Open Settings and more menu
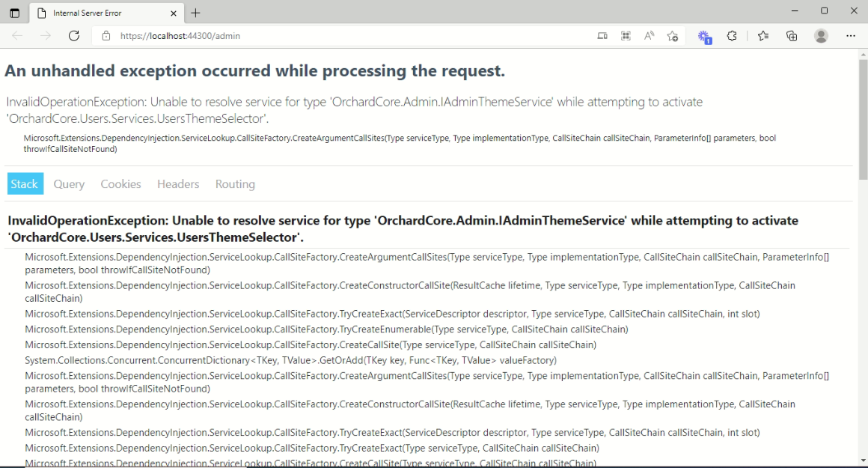The width and height of the screenshot is (868, 468). point(851,36)
